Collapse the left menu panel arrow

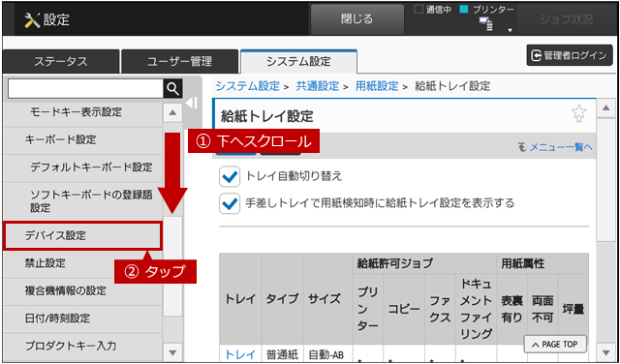[x=192, y=104]
